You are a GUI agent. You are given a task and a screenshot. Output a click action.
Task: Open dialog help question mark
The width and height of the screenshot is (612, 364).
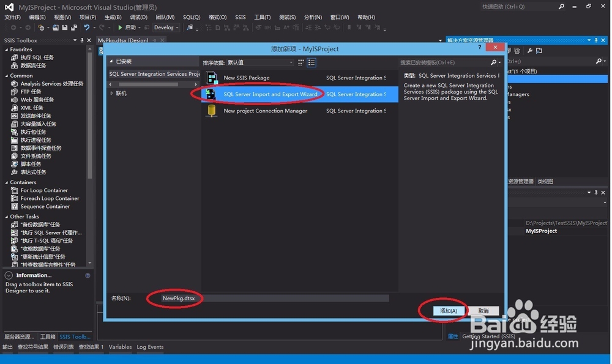click(x=480, y=47)
